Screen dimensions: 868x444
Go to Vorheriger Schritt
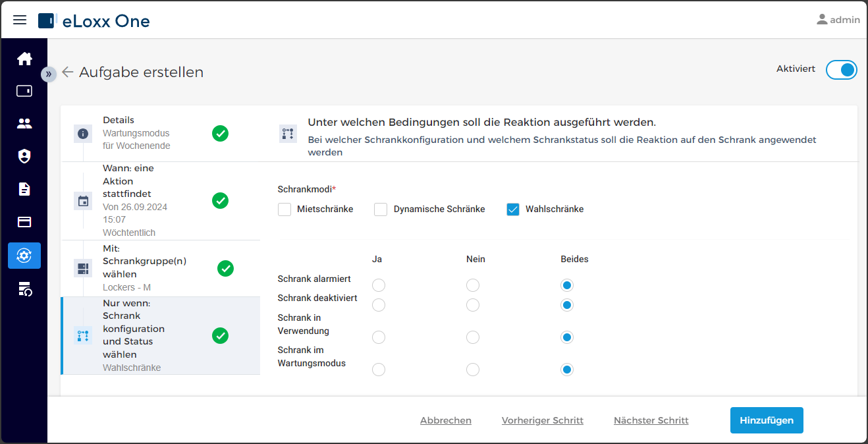543,420
